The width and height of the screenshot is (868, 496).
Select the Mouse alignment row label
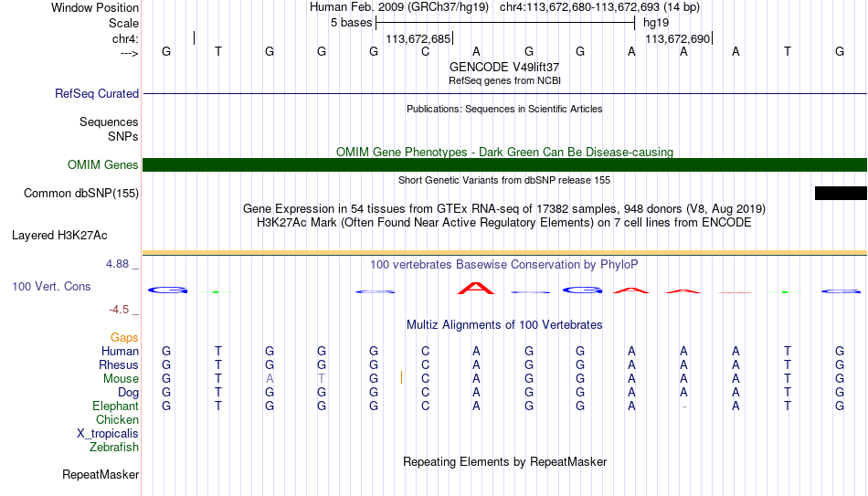pos(121,379)
